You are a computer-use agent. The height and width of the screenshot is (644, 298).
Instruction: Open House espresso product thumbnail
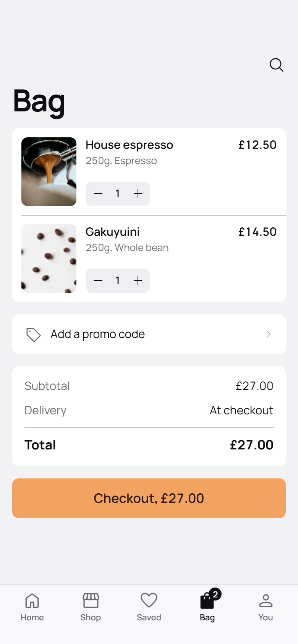(49, 172)
